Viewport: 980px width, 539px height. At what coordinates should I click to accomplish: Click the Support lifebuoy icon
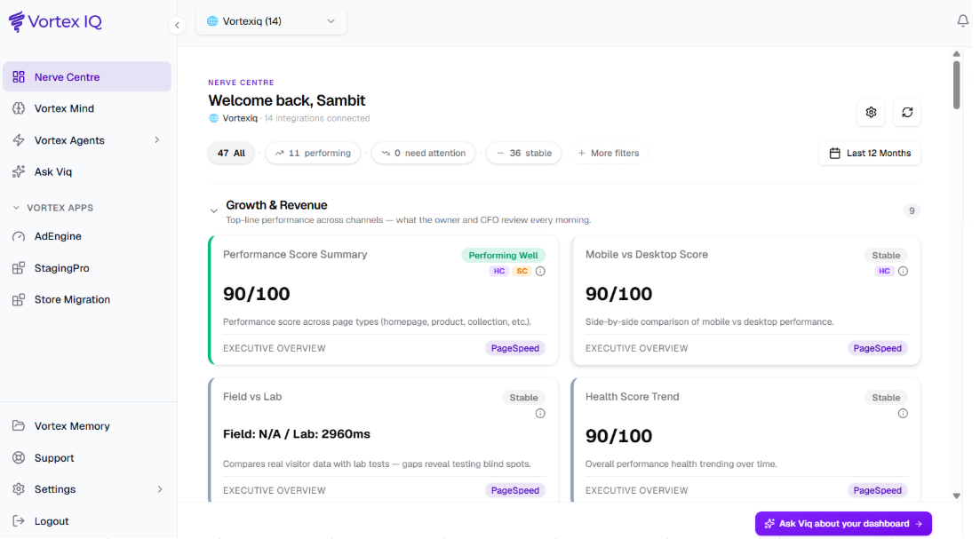[x=19, y=458]
